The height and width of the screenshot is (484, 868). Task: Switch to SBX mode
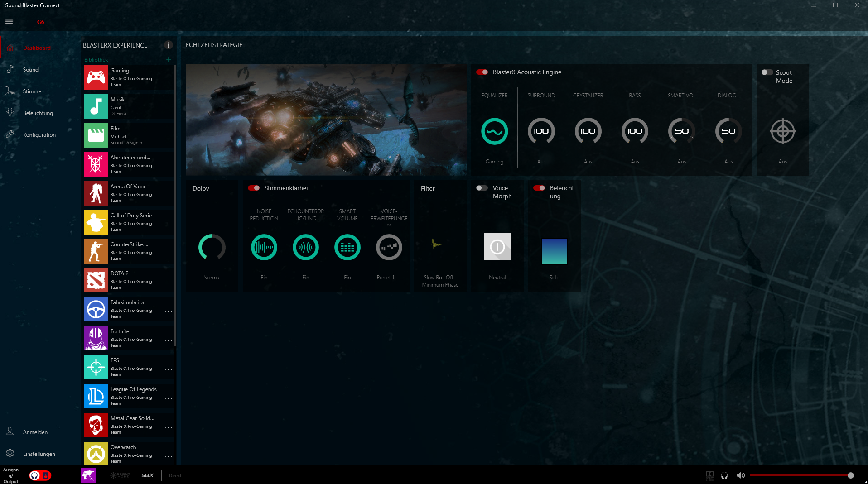147,475
